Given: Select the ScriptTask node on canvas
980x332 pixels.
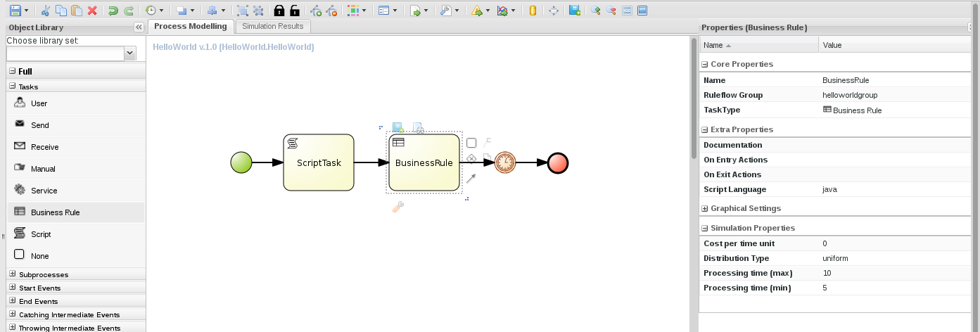Looking at the screenshot, I should pyautogui.click(x=319, y=162).
